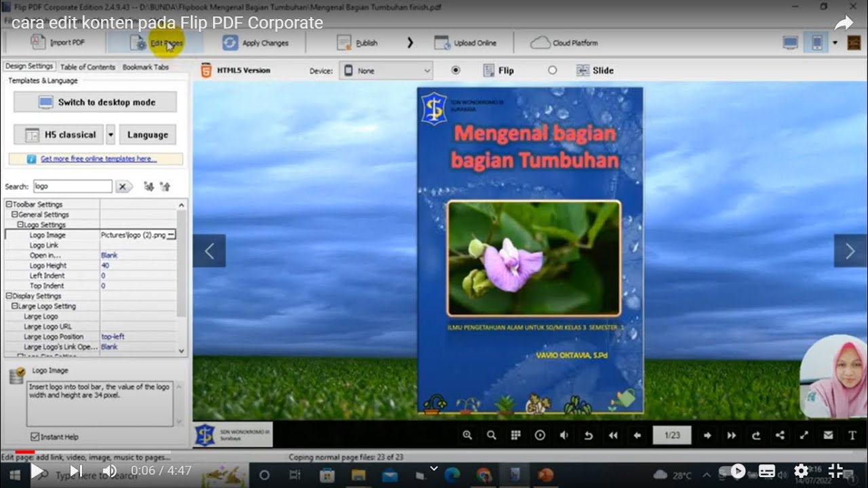
Task: Select the Top Indent row
Action: tap(90, 285)
